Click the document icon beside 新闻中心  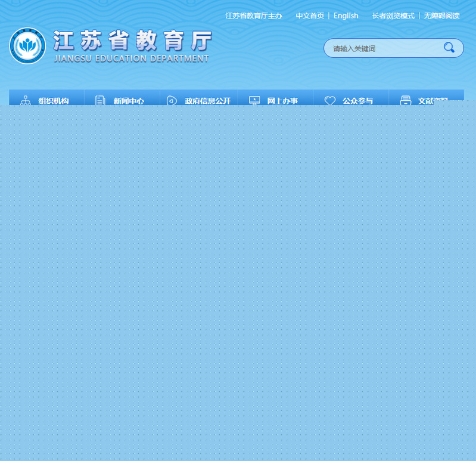[x=100, y=101]
